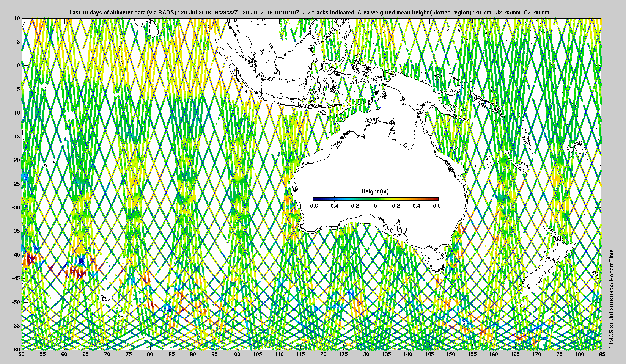Viewport: 626px width, 364px height.
Task: Click the '-15' latitude tick label
Action: 16,136
